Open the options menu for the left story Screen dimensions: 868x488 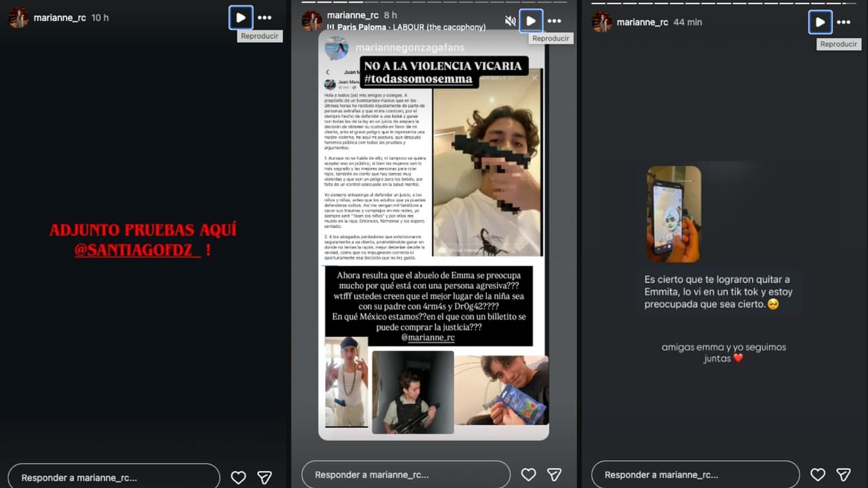[264, 18]
